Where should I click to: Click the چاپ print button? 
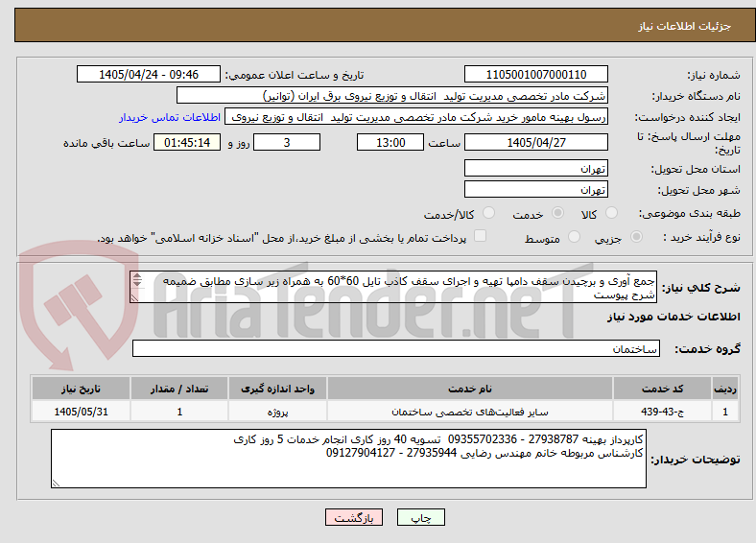pyautogui.click(x=420, y=517)
